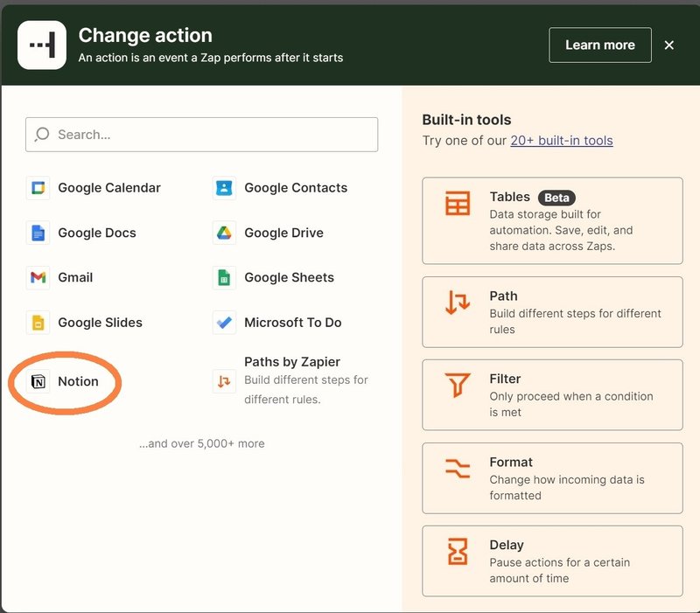Focus the Search apps field
700x613 pixels.
[x=202, y=135]
